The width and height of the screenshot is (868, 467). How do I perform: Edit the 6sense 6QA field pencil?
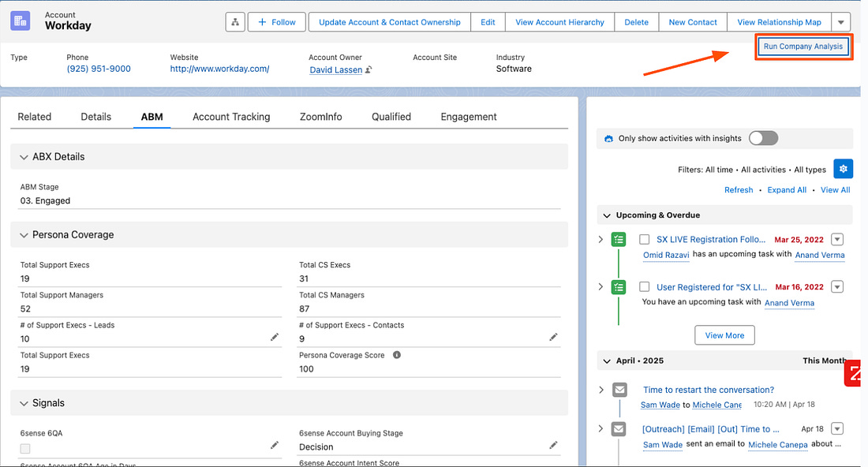pos(274,445)
